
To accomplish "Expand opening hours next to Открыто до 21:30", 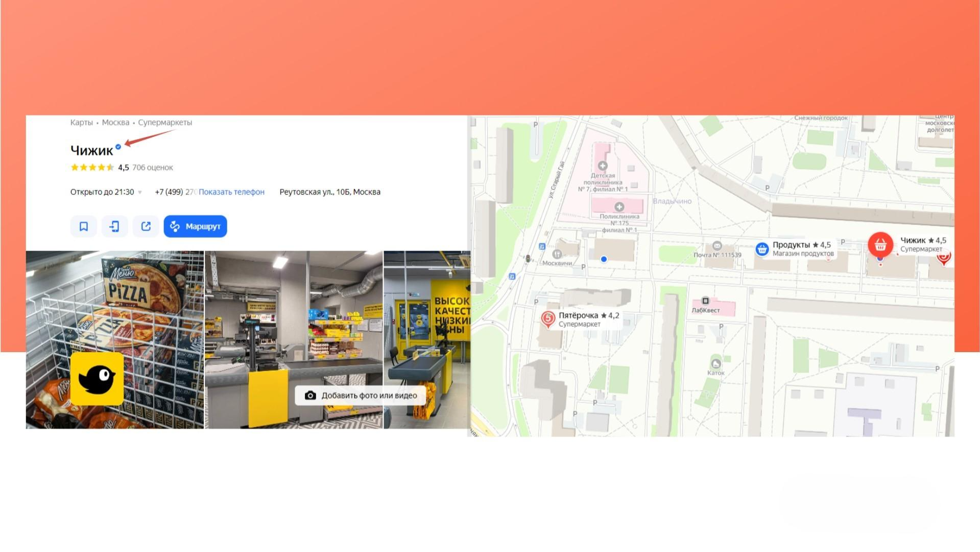I will [x=140, y=193].
